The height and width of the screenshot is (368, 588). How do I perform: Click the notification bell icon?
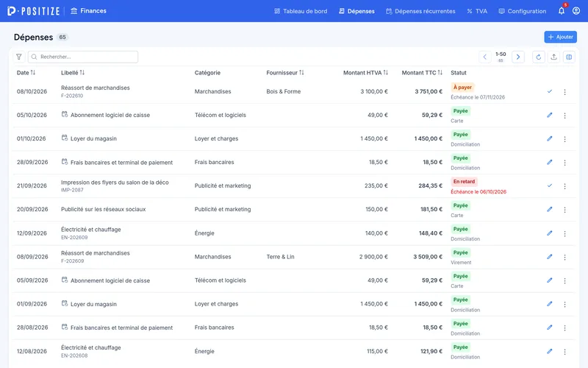pos(562,11)
